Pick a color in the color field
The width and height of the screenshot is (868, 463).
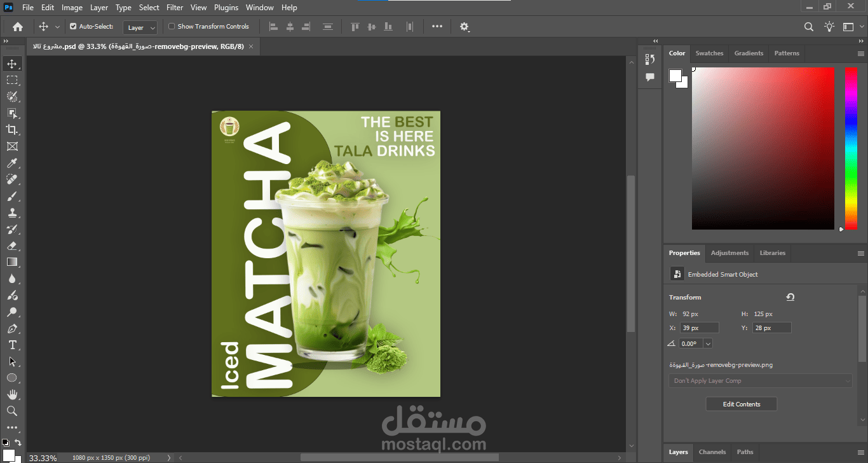click(763, 148)
